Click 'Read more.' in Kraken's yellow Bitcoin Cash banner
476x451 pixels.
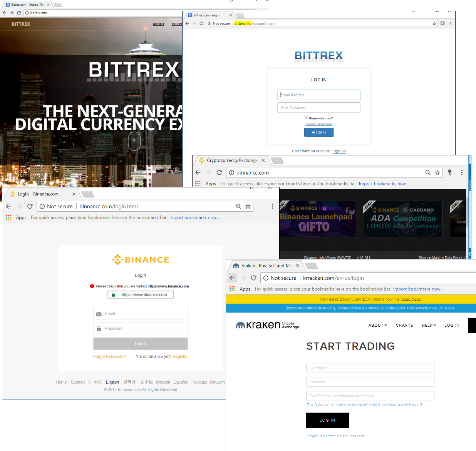tap(411, 299)
